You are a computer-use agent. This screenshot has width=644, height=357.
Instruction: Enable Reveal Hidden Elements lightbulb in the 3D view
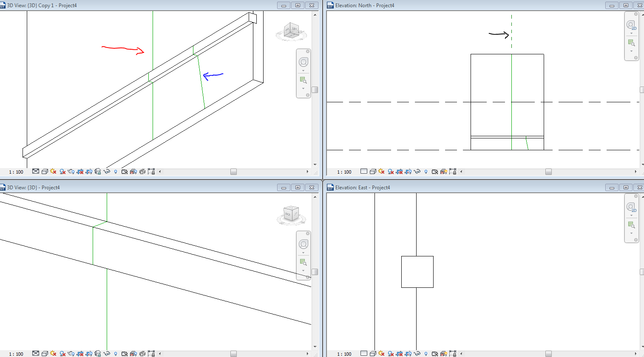coord(116,353)
